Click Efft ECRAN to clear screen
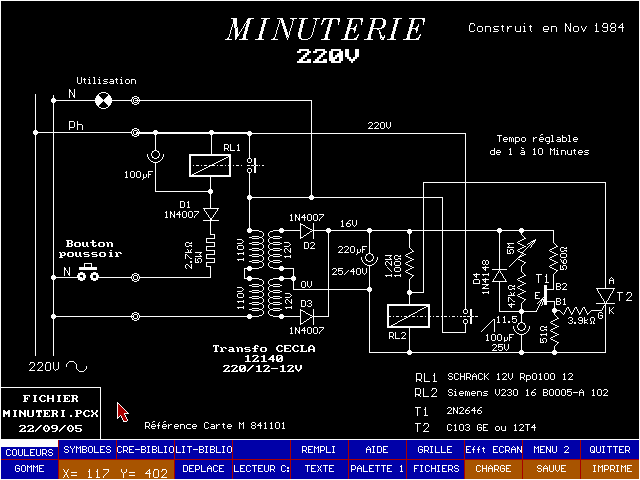640x480 pixels. coord(493,450)
